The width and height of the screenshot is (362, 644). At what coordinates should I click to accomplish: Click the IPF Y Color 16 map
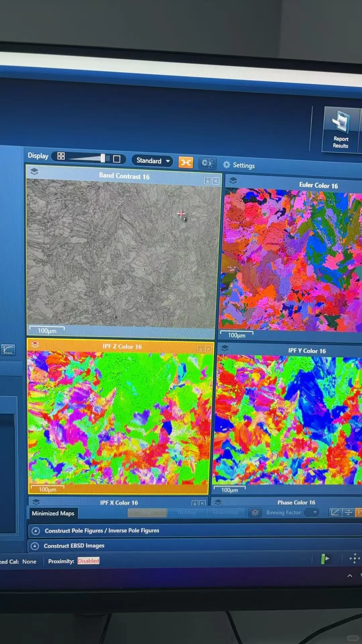click(288, 420)
